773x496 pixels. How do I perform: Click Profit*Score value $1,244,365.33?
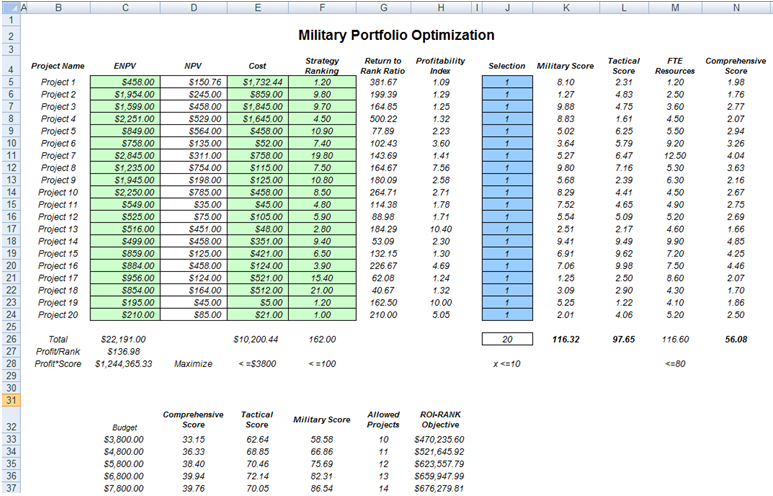pos(123,364)
